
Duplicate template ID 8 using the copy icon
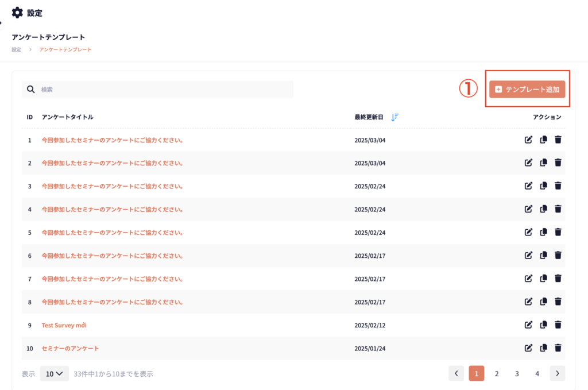click(x=543, y=302)
